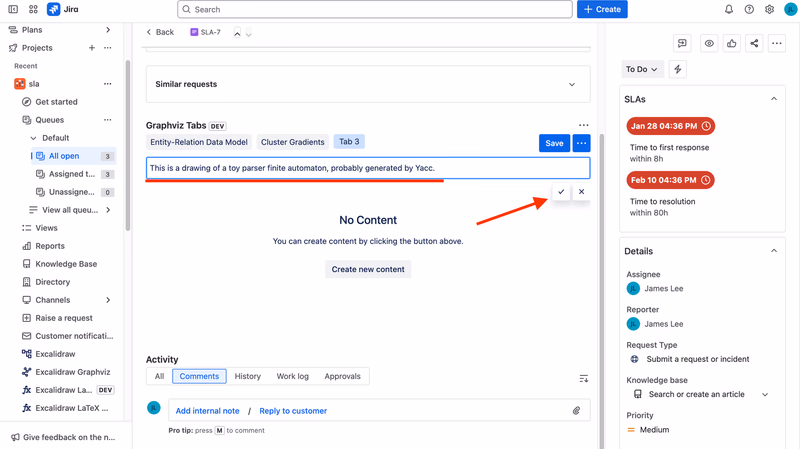Collapse the Default queue group
Image resolution: width=800 pixels, height=449 pixels.
tap(34, 138)
